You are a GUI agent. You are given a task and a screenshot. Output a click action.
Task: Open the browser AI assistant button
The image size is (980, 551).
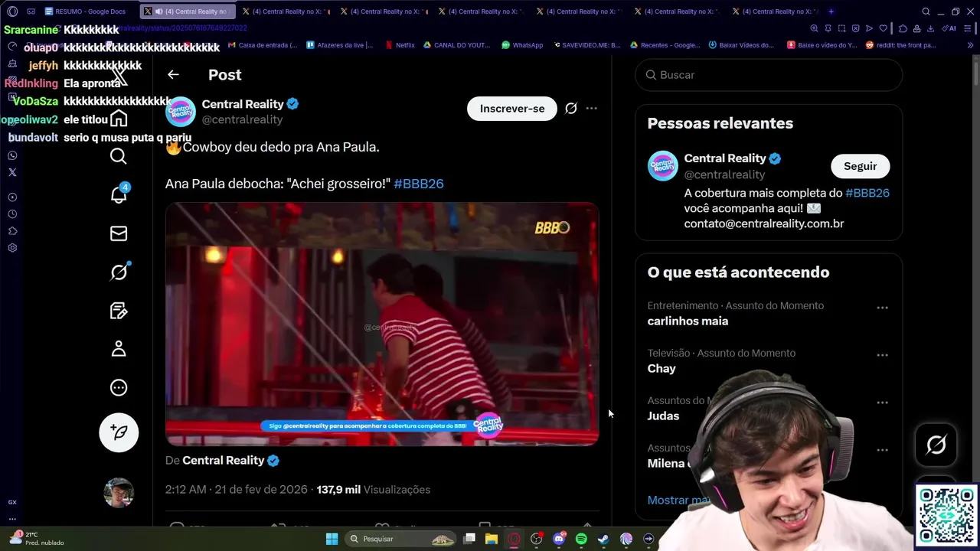pos(950,28)
